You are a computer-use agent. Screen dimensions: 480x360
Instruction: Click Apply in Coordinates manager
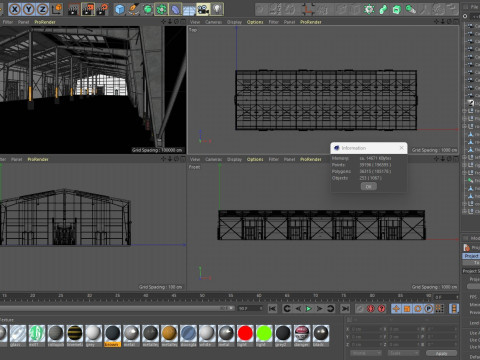pos(441,353)
